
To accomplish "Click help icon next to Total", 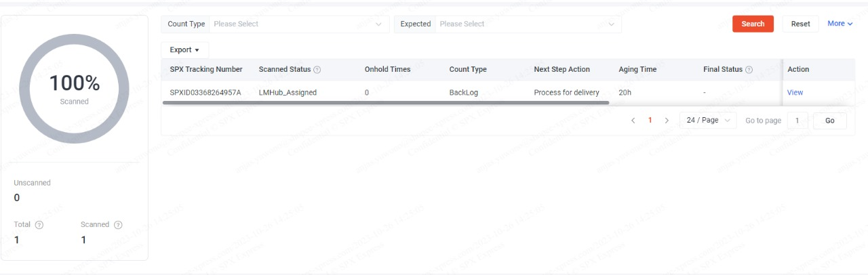I will tap(39, 225).
